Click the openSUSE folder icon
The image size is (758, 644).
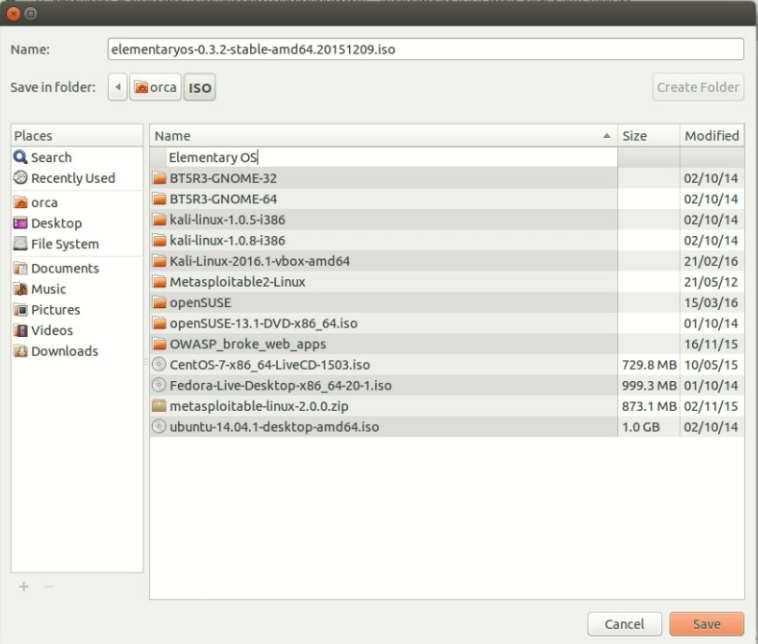(x=159, y=303)
